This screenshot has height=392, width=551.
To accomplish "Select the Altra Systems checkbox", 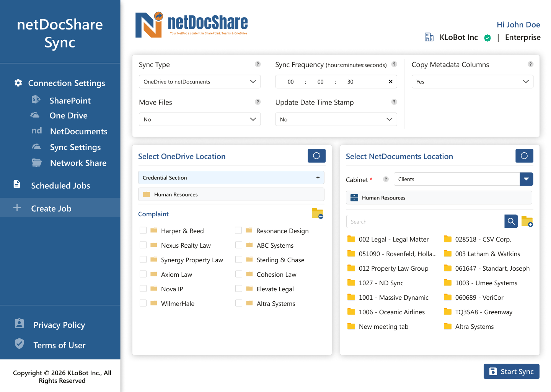I will (239, 303).
